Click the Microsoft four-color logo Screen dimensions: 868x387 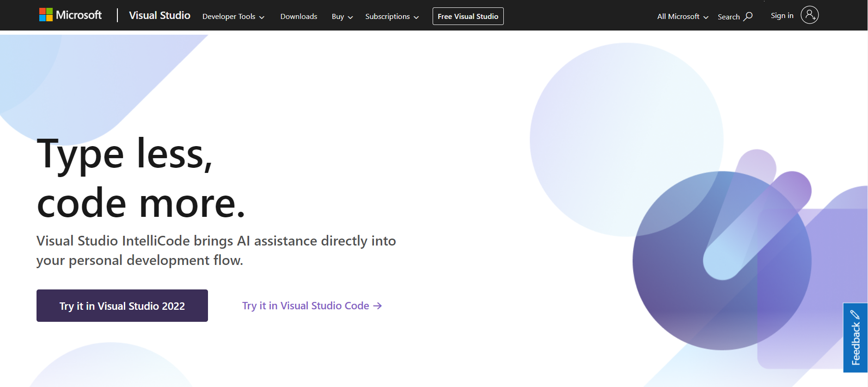46,15
